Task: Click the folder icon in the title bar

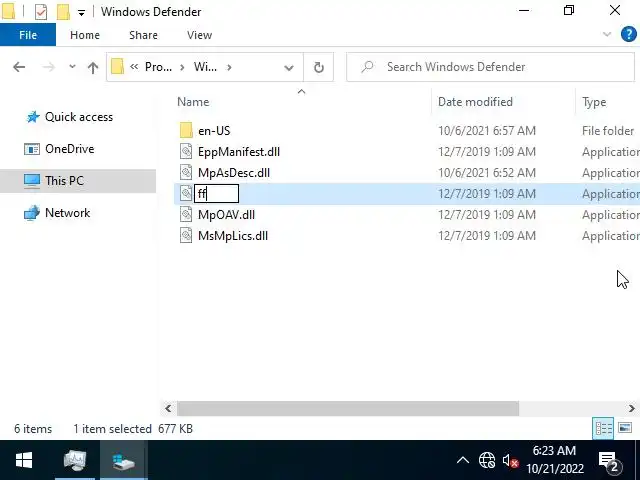Action: coord(8,12)
